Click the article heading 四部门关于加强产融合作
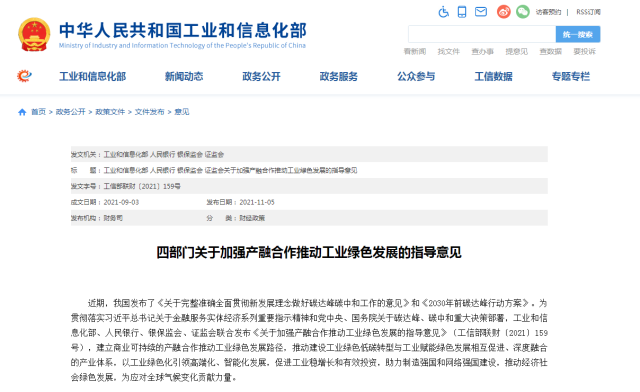The image size is (640, 392). [309, 252]
